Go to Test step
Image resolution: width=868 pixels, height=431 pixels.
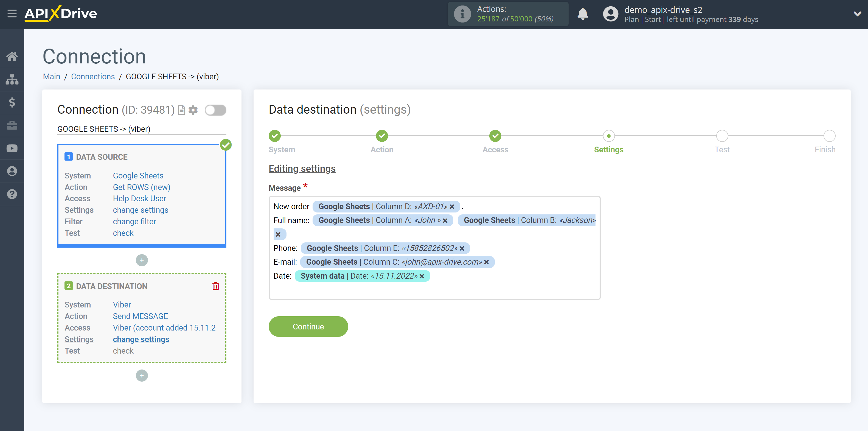click(722, 136)
